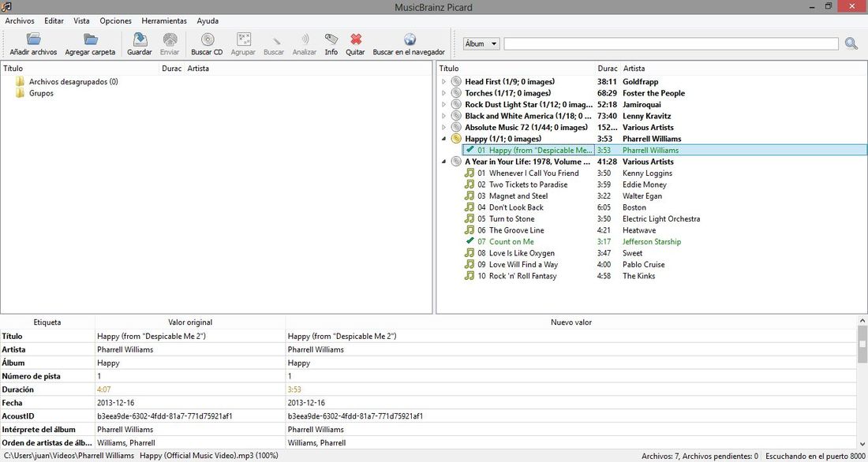Click the note icon for Don't Look Back
The width and height of the screenshot is (868, 462).
pos(470,207)
